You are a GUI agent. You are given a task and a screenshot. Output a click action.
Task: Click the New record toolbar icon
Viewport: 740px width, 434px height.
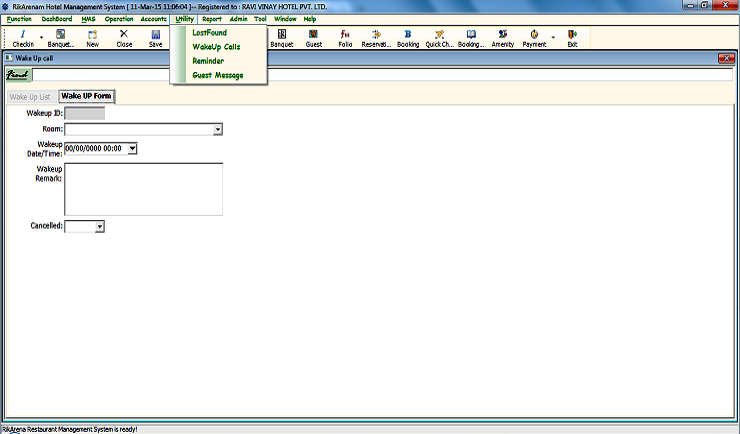(x=92, y=38)
